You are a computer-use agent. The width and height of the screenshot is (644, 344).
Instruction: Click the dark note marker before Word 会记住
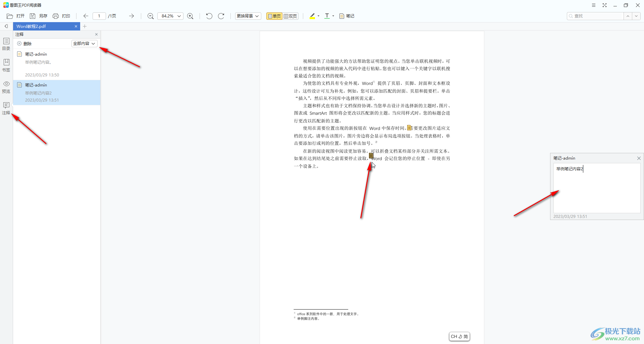click(371, 156)
